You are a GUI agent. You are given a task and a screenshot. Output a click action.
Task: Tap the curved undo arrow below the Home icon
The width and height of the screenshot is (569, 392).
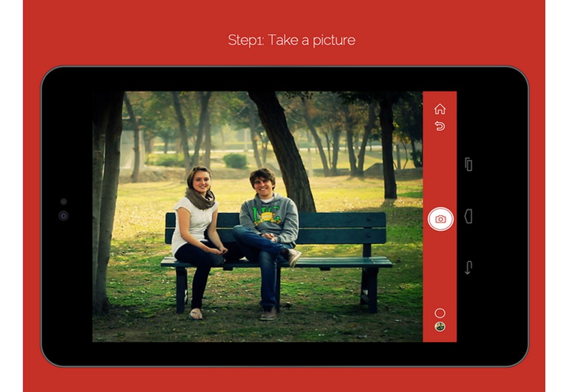coord(441,125)
